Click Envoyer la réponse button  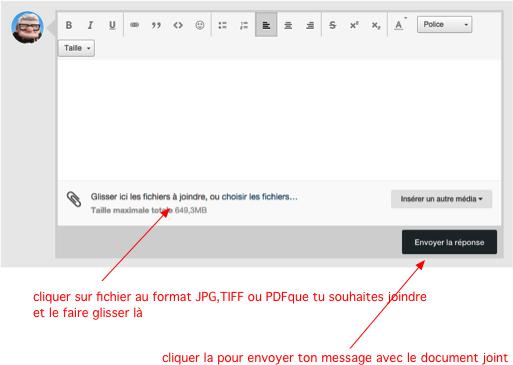click(x=449, y=242)
